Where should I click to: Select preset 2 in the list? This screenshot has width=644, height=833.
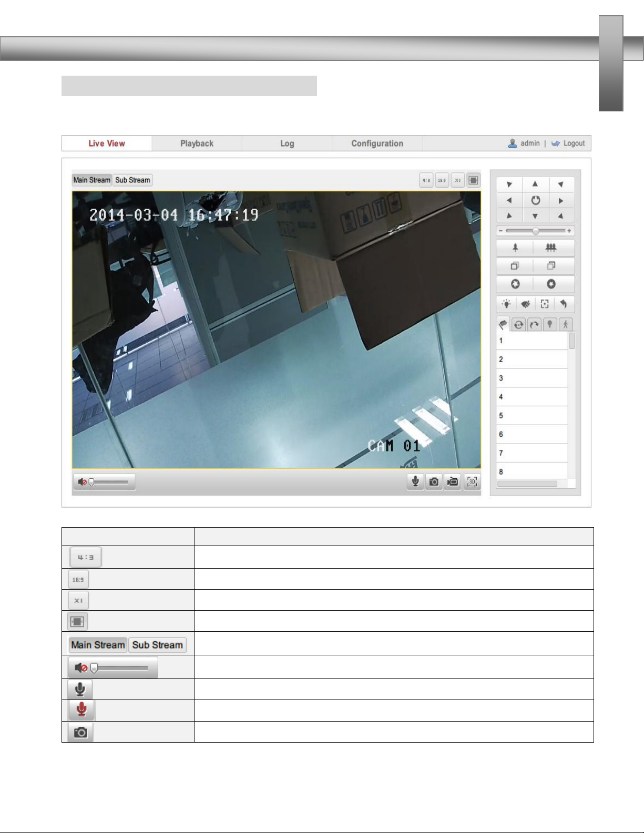pos(532,359)
